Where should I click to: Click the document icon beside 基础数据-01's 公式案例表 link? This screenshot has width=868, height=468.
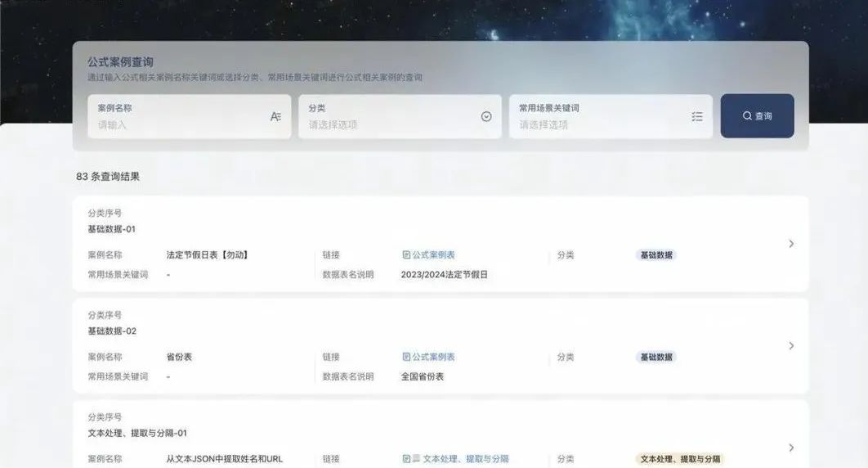click(x=406, y=255)
